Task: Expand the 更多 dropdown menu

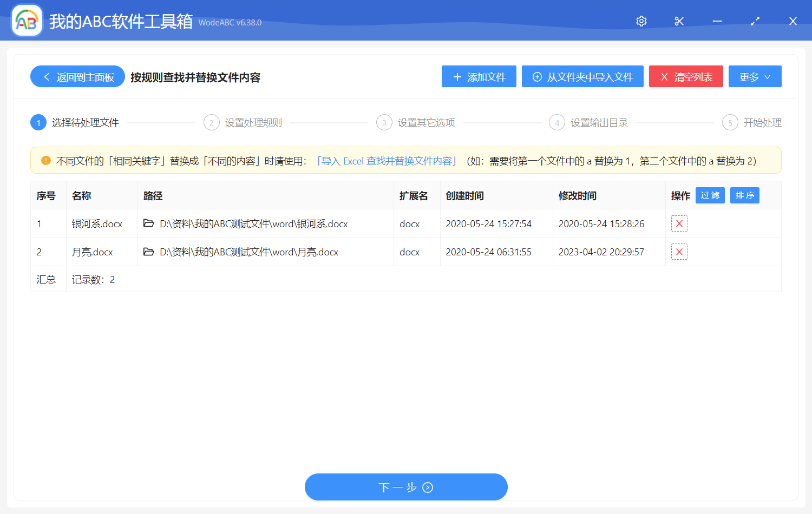Action: pos(755,77)
